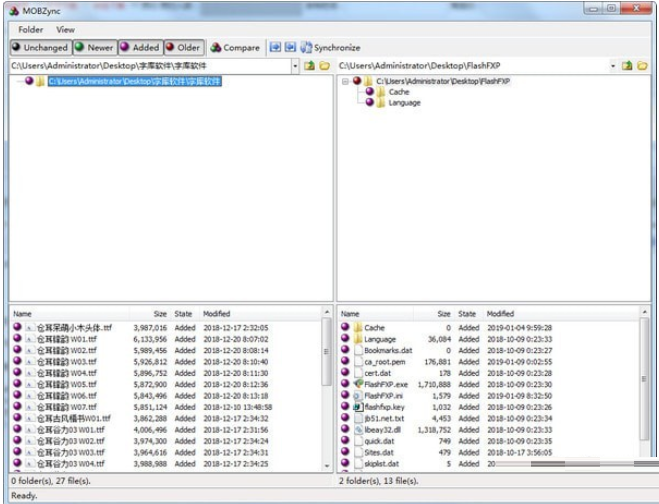659x504 pixels.
Task: Toggle the Added filter button
Action: [140, 47]
